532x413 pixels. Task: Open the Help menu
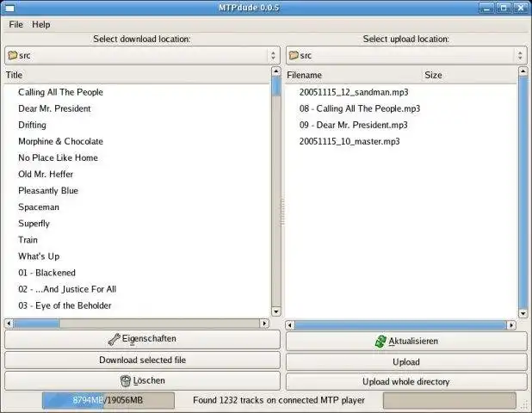pos(41,24)
